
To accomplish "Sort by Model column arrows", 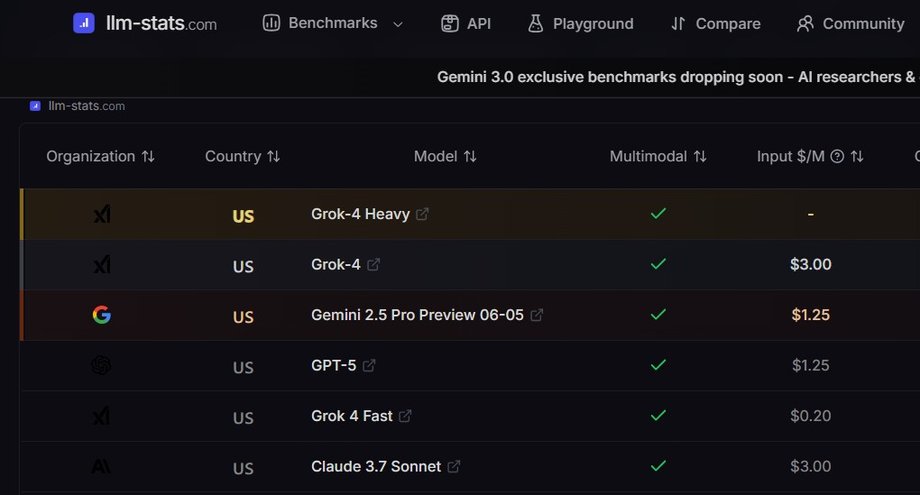I will [470, 157].
